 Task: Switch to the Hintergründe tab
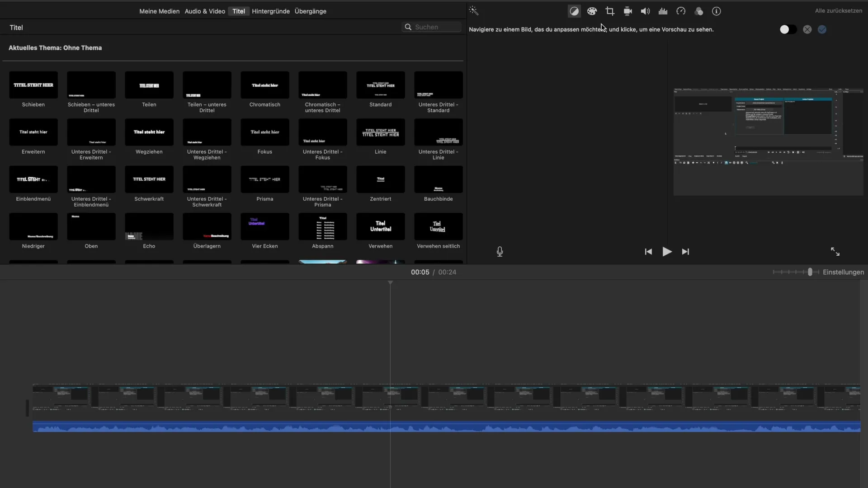[270, 11]
